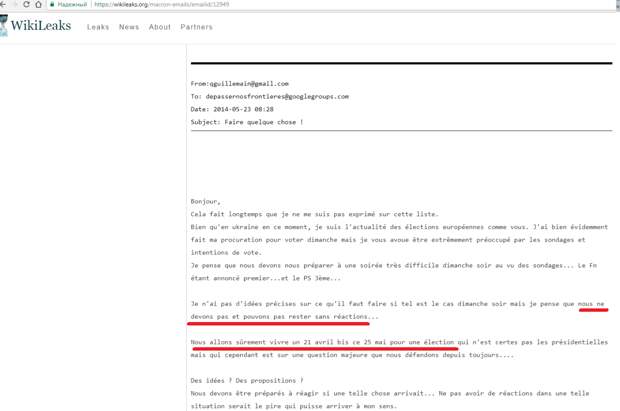The image size is (620, 411).
Task: Click the Date line 2014-05-23
Action: pyautogui.click(x=232, y=109)
